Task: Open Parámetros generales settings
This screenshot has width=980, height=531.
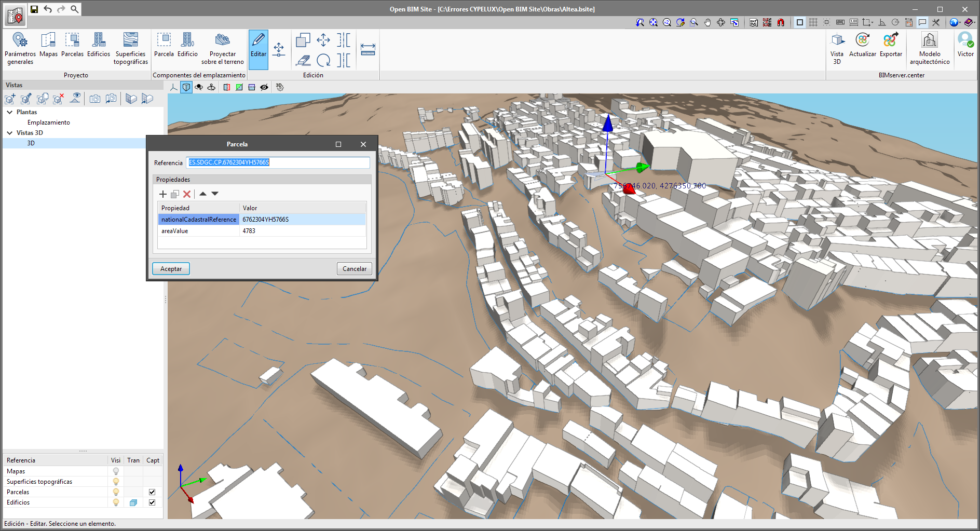Action: pyautogui.click(x=20, y=48)
